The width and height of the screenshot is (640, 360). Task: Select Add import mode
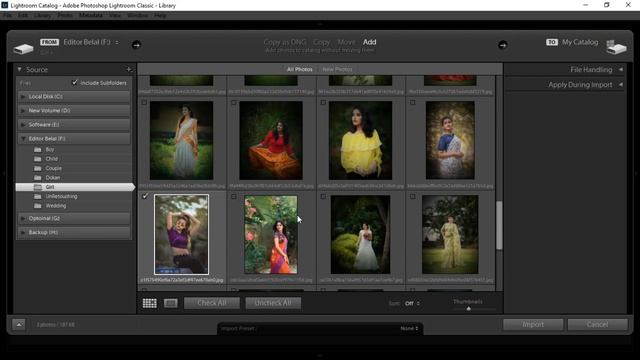click(369, 42)
